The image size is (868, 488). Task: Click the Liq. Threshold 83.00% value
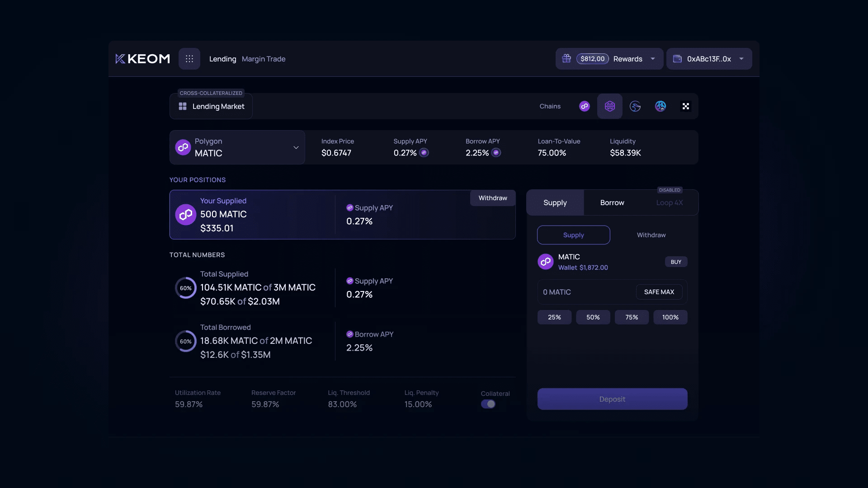coord(342,404)
